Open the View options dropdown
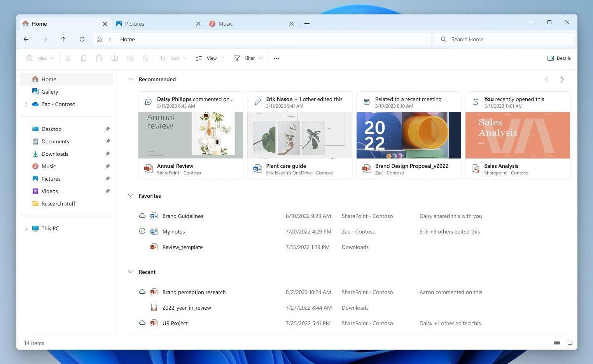This screenshot has height=364, width=593. [x=210, y=58]
